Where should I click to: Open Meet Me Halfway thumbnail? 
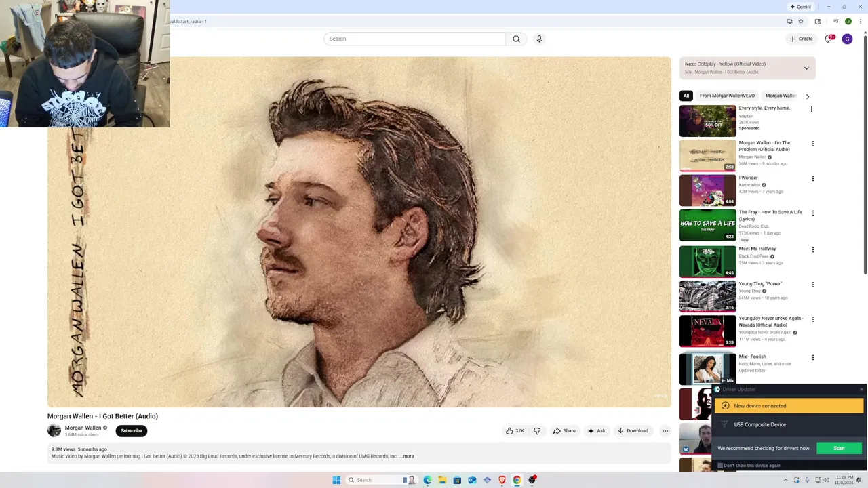pos(708,262)
